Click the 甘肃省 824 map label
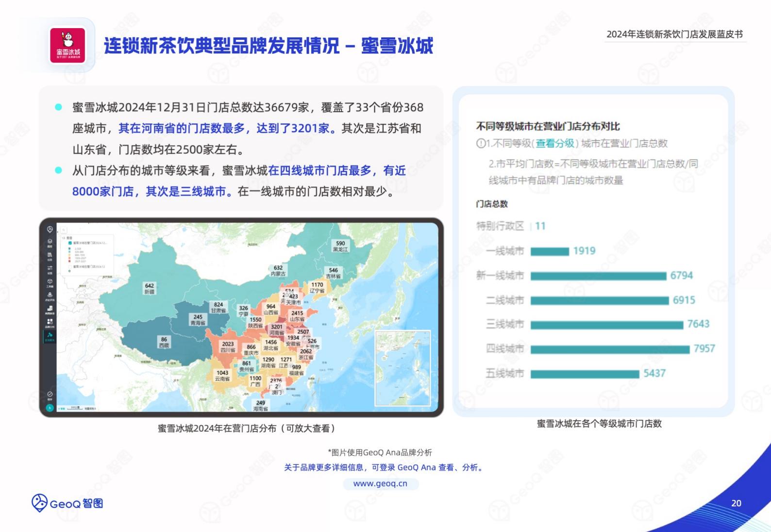The image size is (771, 532). point(218,308)
